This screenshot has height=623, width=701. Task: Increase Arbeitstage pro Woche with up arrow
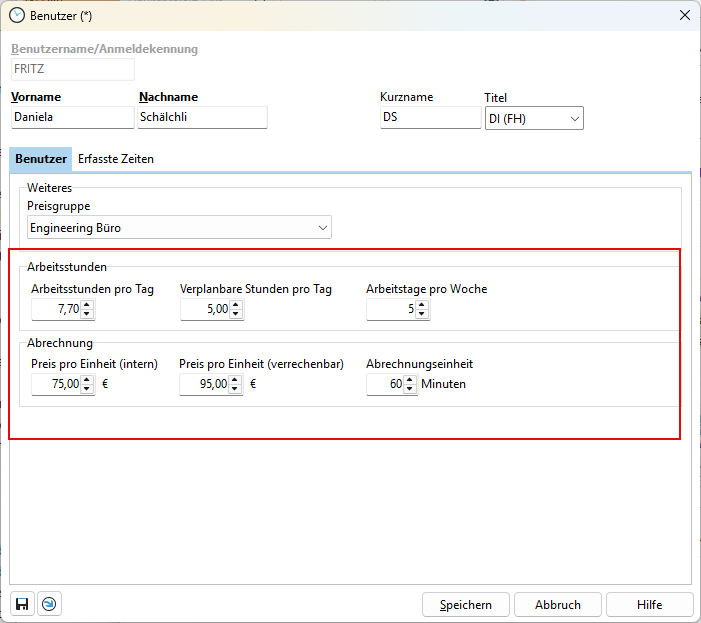(x=422, y=305)
